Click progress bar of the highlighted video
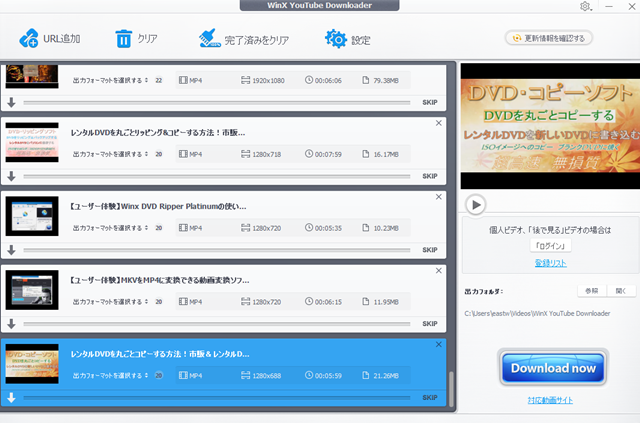This screenshot has width=640, height=423. pyautogui.click(x=217, y=398)
